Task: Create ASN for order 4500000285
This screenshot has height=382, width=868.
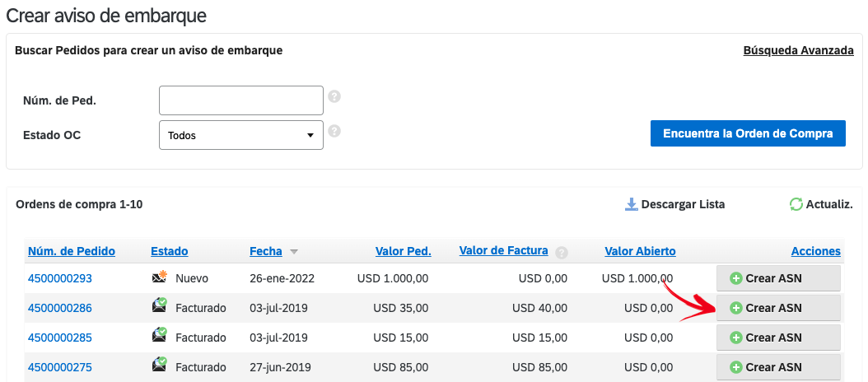Action: click(778, 338)
